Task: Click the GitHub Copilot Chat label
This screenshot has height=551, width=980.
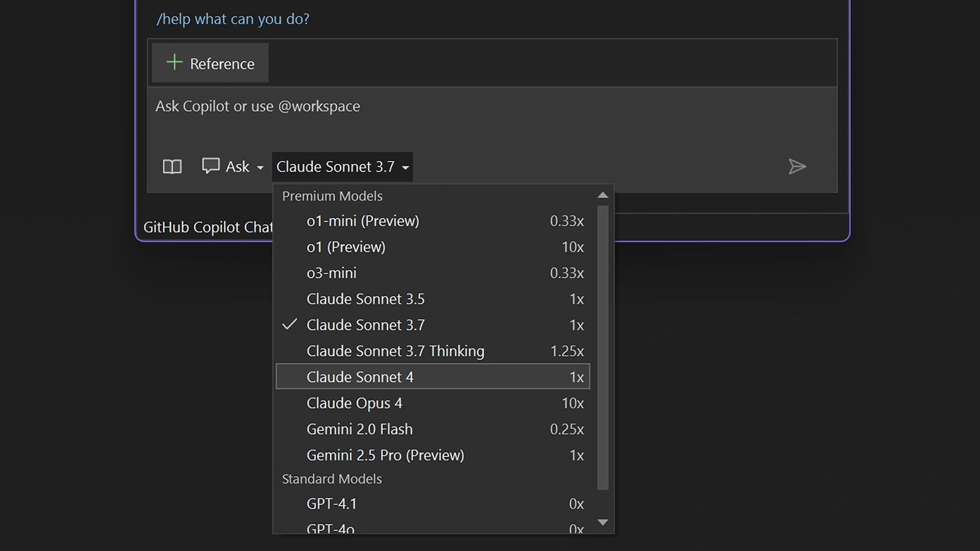Action: coord(208,227)
